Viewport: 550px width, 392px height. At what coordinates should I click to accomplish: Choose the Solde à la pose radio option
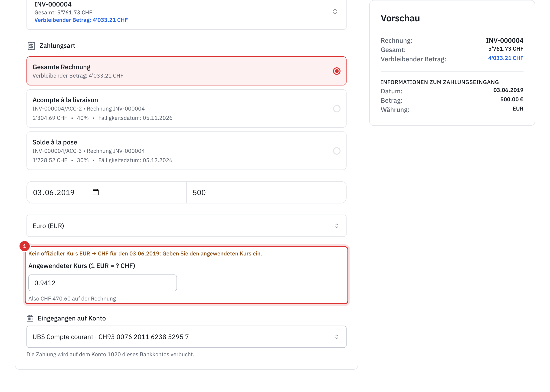(337, 151)
